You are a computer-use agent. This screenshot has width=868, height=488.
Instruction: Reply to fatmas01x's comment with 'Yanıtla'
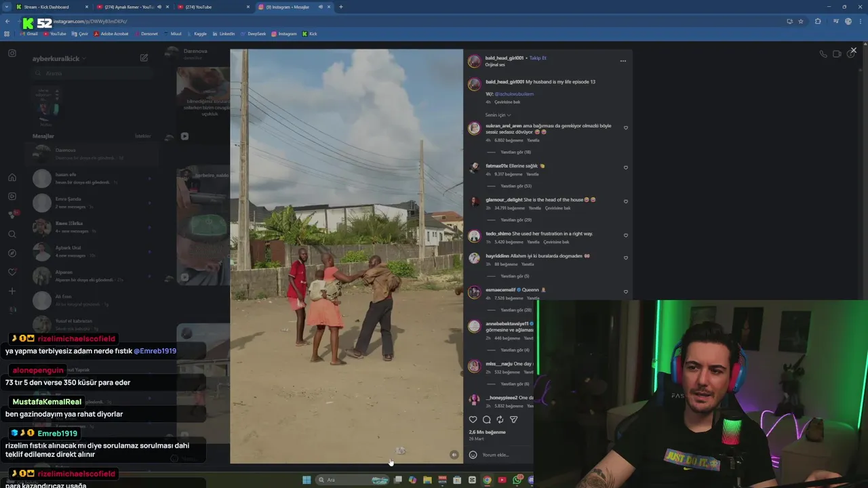click(532, 174)
